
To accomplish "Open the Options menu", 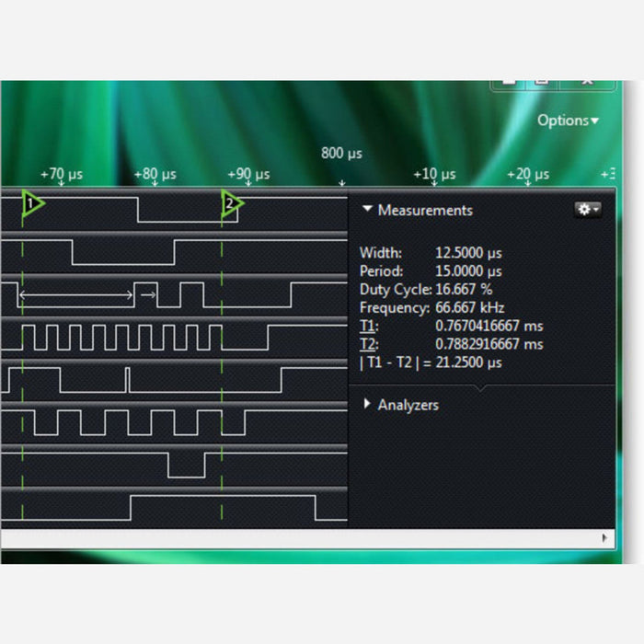I will click(x=568, y=121).
